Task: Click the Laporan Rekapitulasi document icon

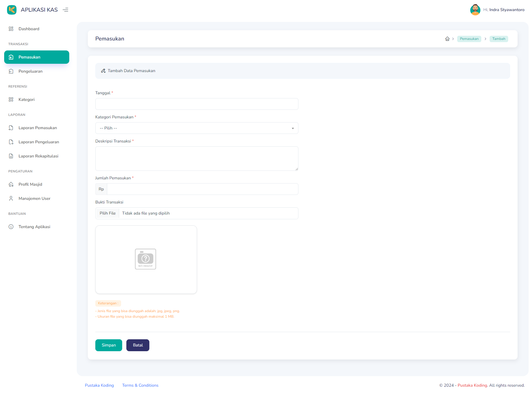Action: coord(11,156)
